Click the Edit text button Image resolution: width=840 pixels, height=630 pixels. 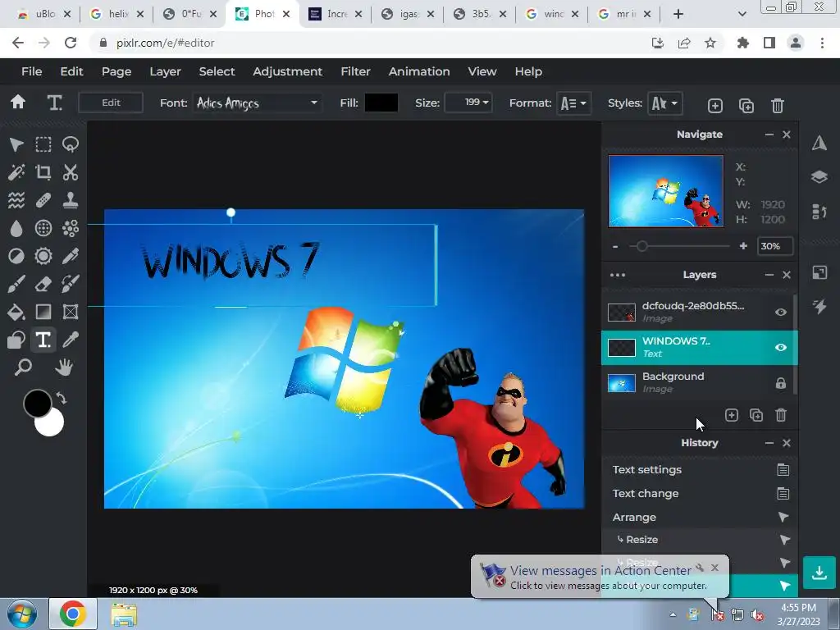pyautogui.click(x=111, y=103)
